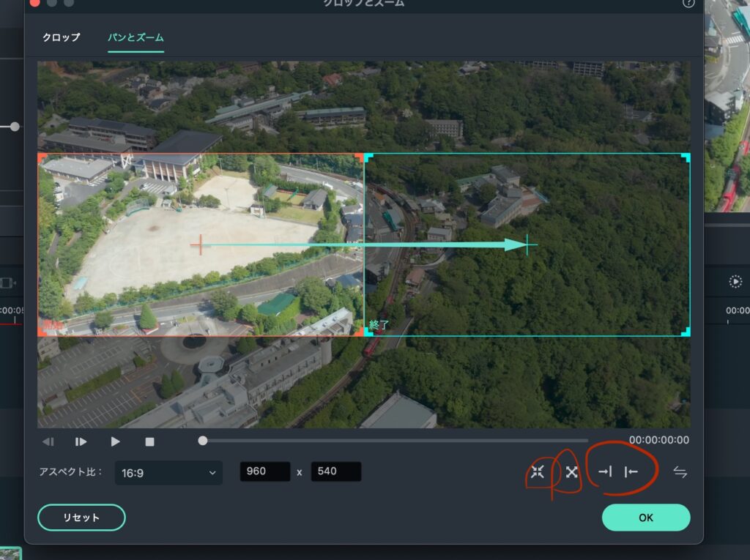
Task: Click the zoom-out preset icon
Action: 572,472
